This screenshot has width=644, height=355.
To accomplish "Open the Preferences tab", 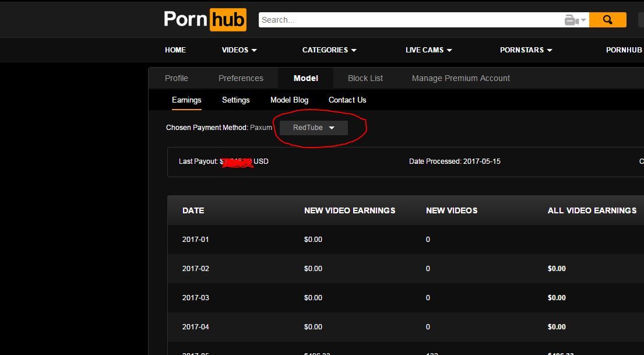I will pyautogui.click(x=241, y=78).
